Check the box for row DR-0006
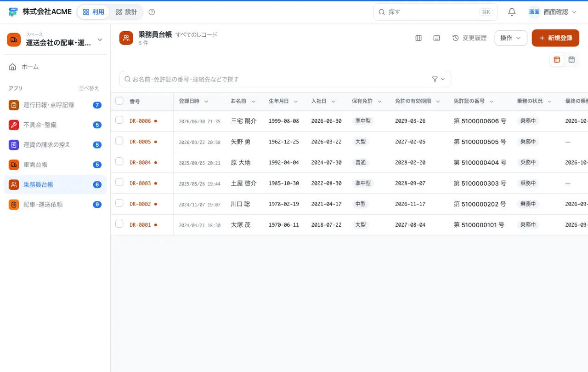The image size is (588, 372). [x=119, y=120]
